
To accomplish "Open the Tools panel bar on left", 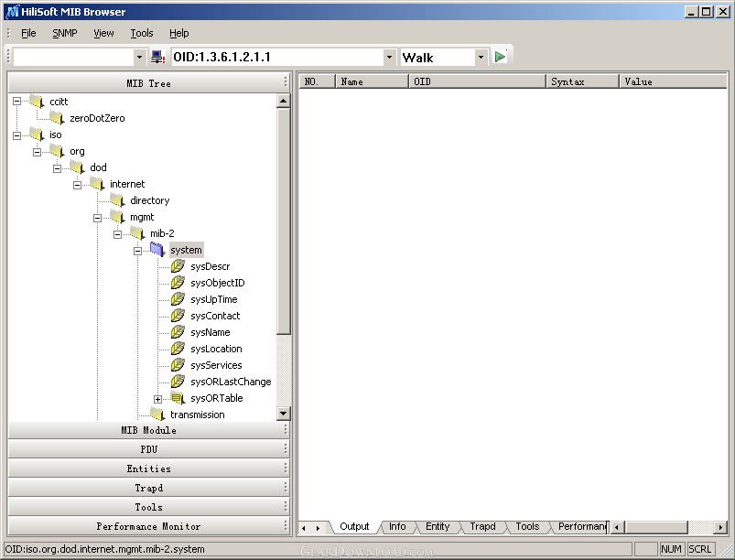I will click(148, 507).
